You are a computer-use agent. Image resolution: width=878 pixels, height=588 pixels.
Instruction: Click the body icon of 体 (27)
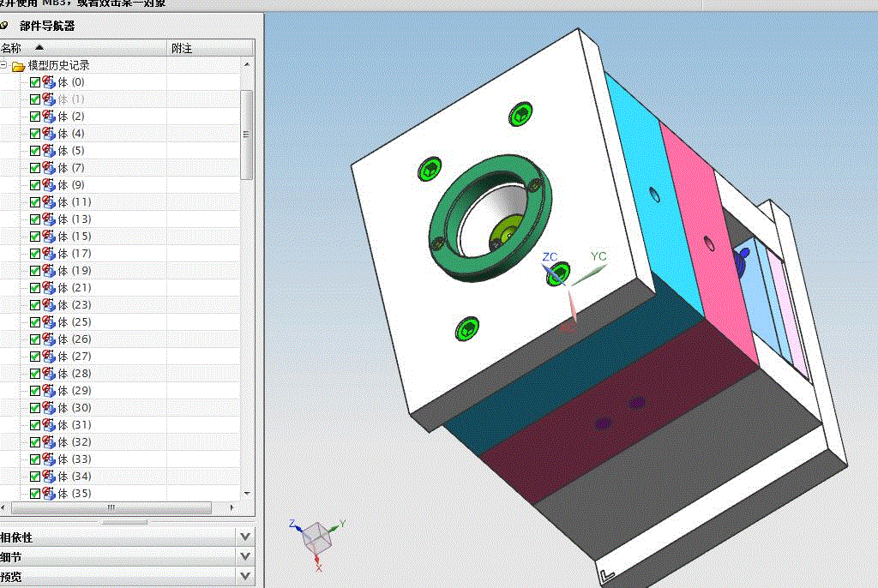pyautogui.click(x=49, y=357)
